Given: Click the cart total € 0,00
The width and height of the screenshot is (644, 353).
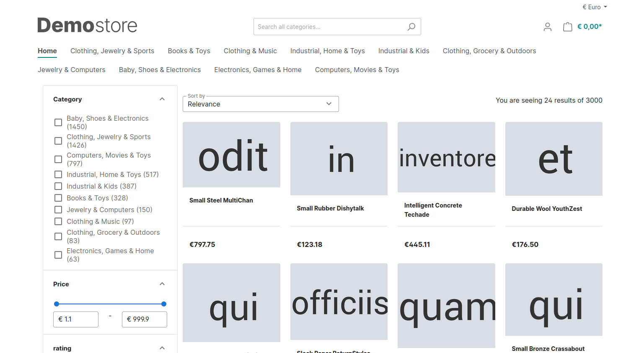Looking at the screenshot, I should coord(590,26).
